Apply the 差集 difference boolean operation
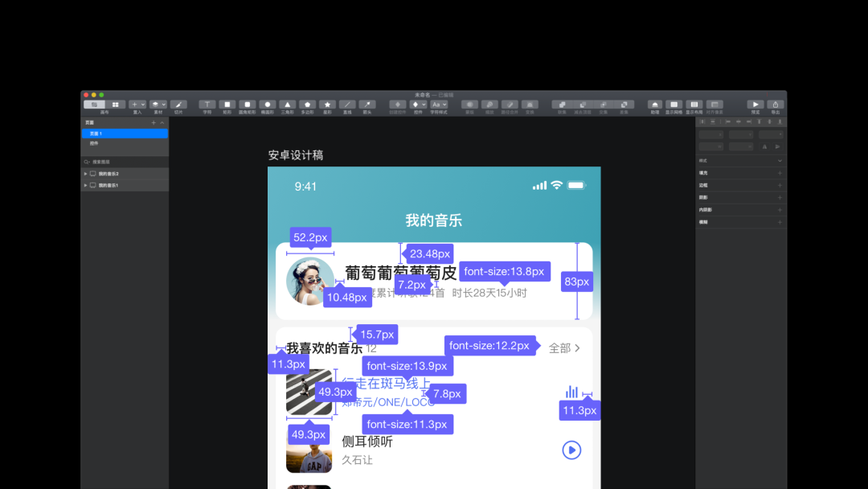Viewport: 868px width, 489px height. point(624,104)
